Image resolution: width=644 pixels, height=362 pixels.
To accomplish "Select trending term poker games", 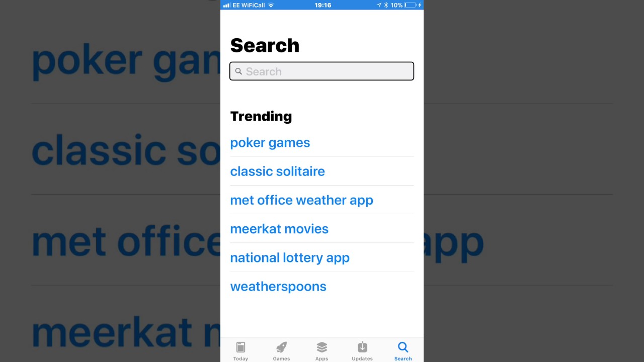I will click(270, 143).
